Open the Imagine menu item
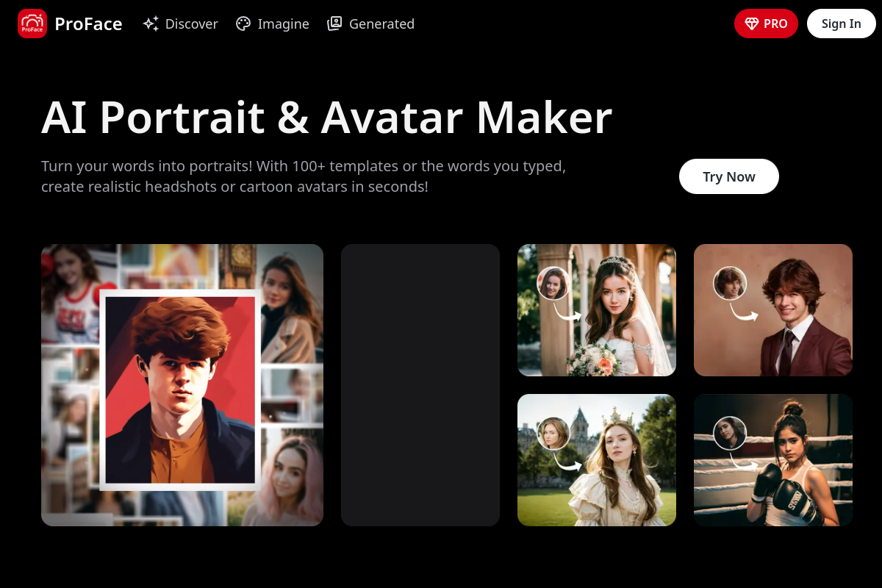The image size is (882, 588). pyautogui.click(x=273, y=24)
